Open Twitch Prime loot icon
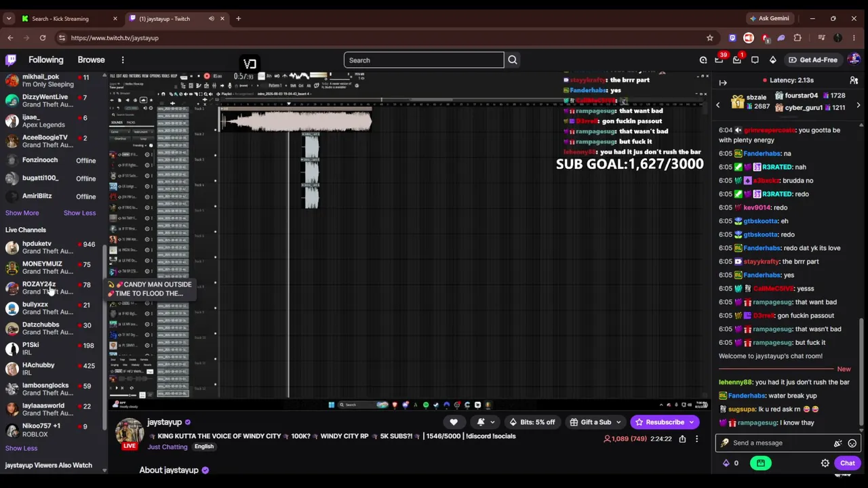Screen dimensions: 868x488 (703, 60)
